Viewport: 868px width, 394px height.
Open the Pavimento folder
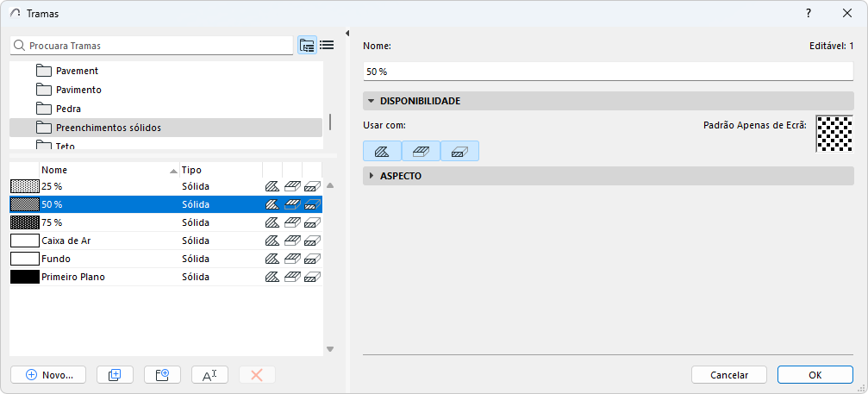(166, 90)
